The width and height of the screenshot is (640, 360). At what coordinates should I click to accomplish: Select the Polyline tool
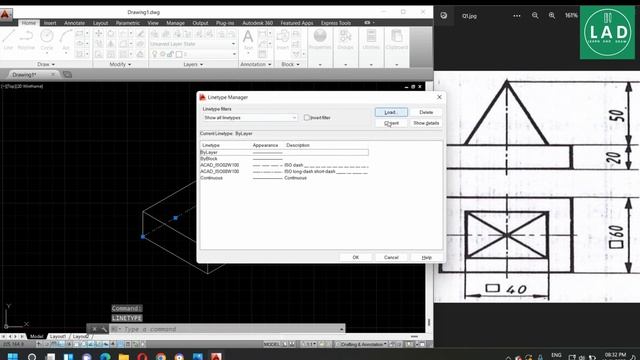click(x=26, y=39)
